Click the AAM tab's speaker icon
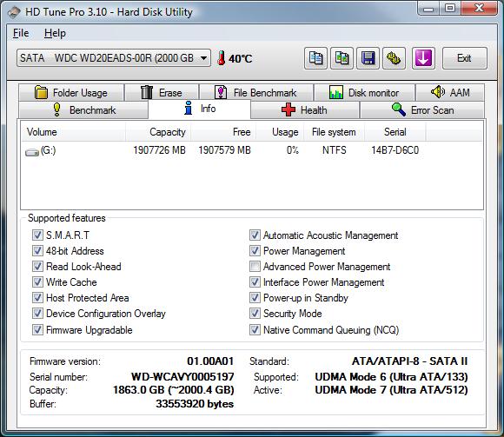This screenshot has height=437, width=504. pos(437,92)
